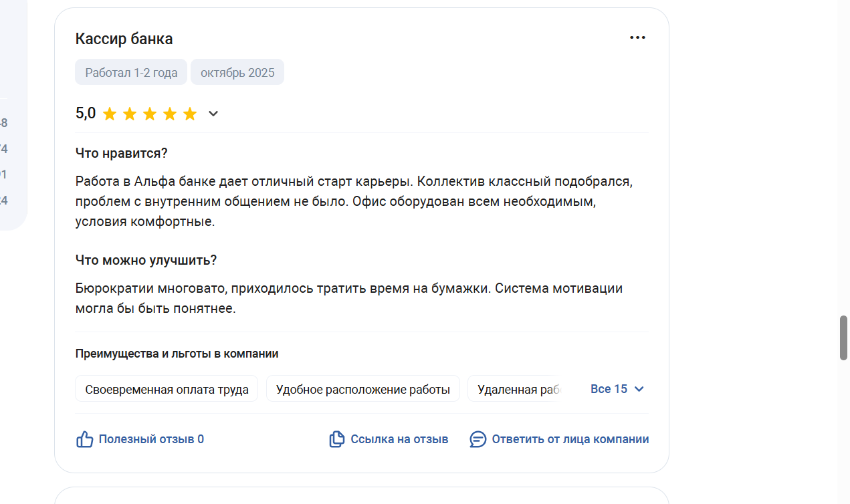Open the three-dots menu on the review
This screenshot has height=504, width=850.
click(637, 37)
